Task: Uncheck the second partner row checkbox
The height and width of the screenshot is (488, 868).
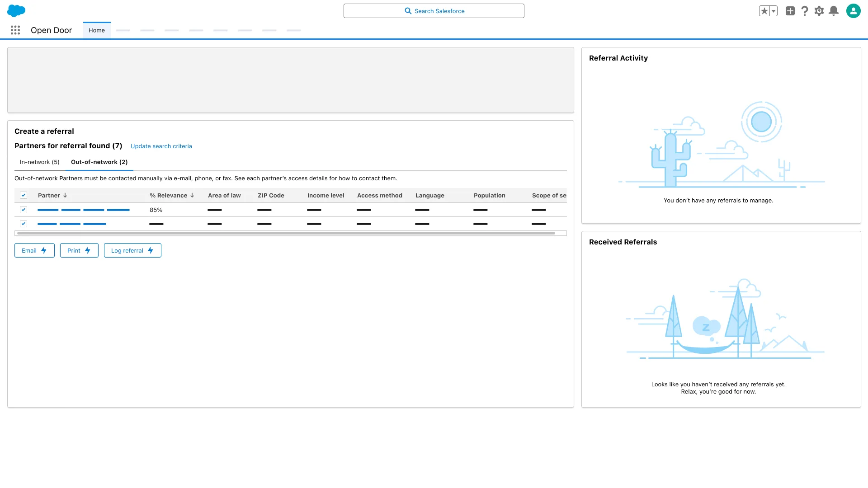Action: coord(24,224)
